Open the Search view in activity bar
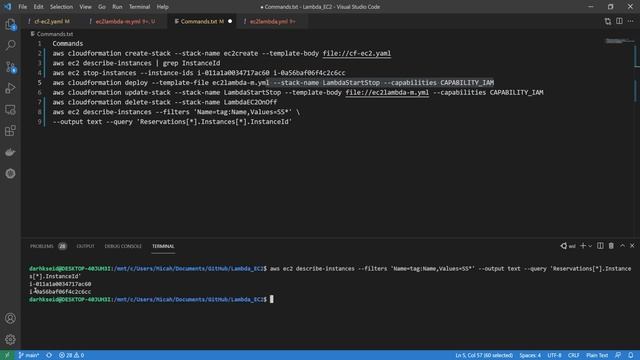Viewport: 640px width, 360px height. (x=10, y=45)
